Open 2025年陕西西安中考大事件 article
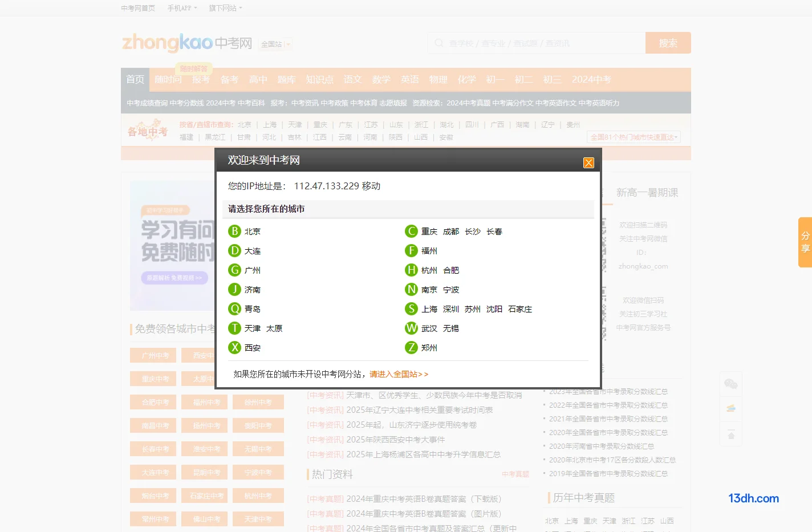Screen dimensions: 812x532 (396, 440)
